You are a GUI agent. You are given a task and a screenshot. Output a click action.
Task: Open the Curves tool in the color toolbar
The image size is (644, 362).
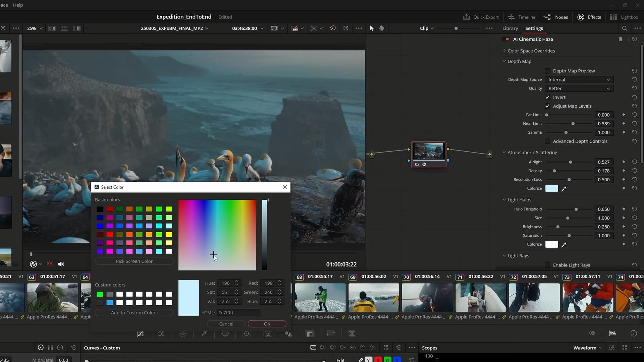(140, 334)
